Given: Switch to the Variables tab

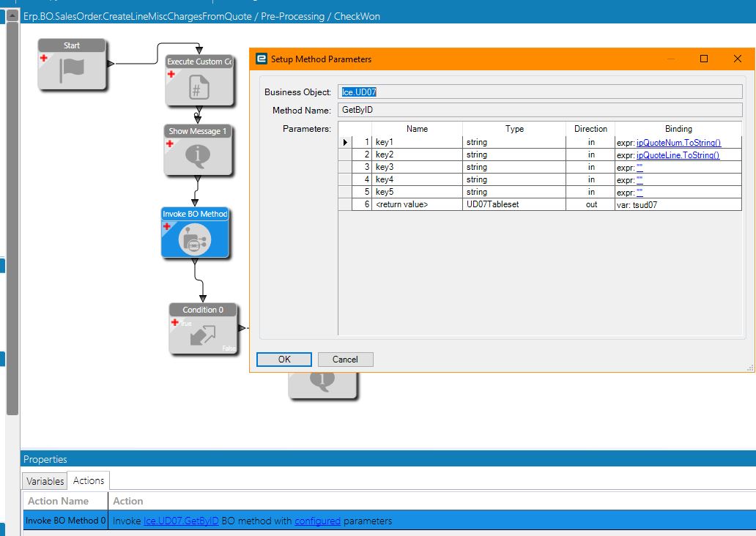Looking at the screenshot, I should point(45,481).
